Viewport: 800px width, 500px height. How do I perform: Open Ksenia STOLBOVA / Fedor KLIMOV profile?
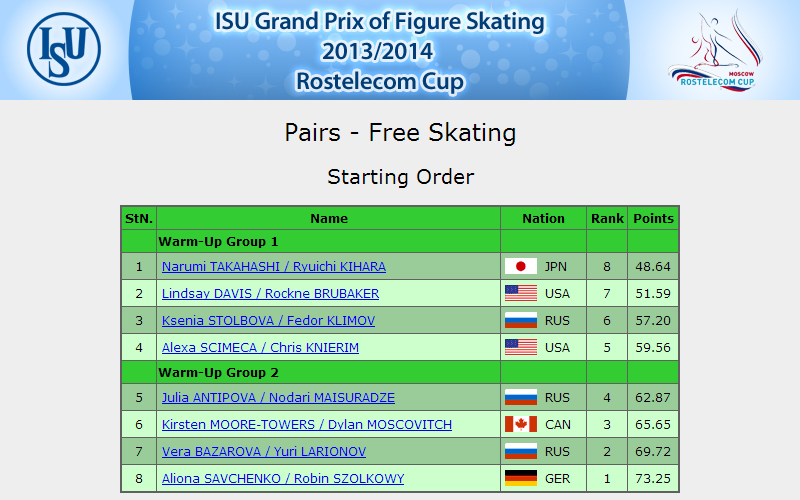268,321
